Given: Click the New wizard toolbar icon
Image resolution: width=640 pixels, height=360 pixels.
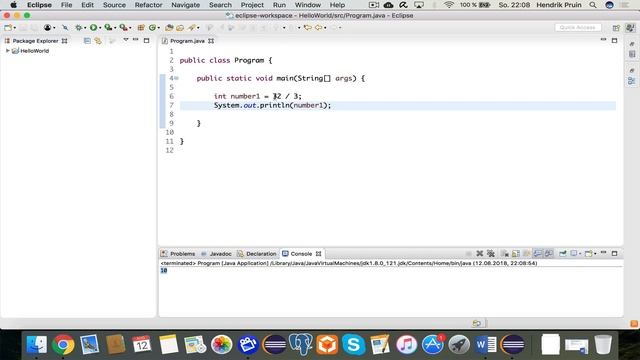Looking at the screenshot, I should [7, 28].
